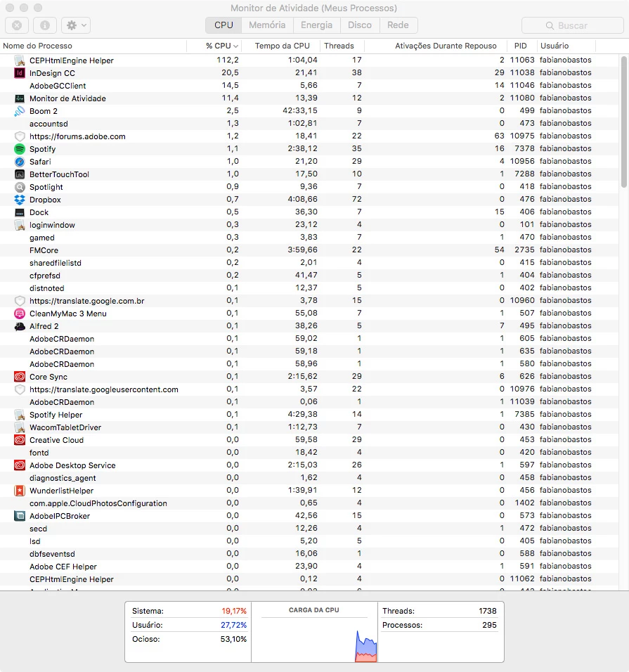Select the lsd process row
This screenshot has width=629, height=672.
(309, 541)
